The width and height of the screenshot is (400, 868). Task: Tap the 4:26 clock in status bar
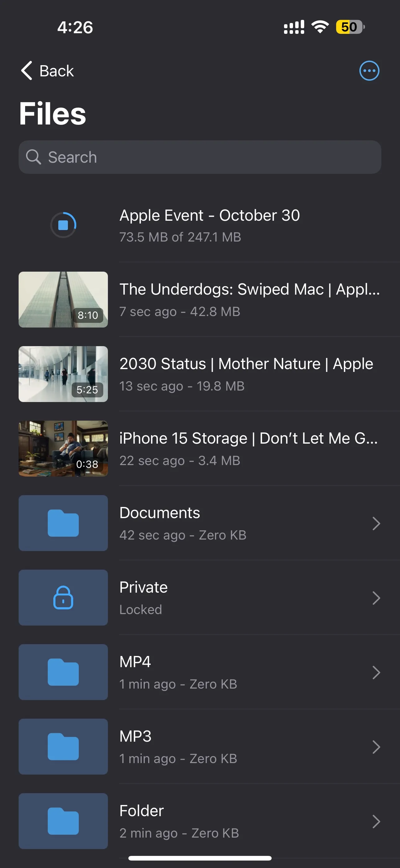click(75, 27)
